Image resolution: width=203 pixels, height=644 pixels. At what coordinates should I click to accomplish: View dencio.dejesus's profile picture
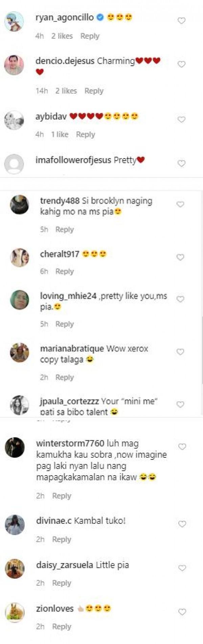tap(14, 65)
